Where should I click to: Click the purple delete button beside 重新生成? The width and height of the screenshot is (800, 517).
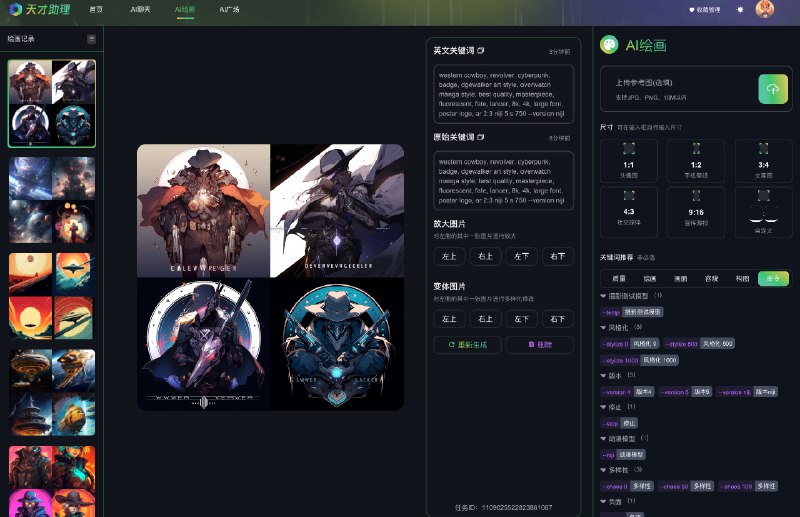tap(540, 344)
